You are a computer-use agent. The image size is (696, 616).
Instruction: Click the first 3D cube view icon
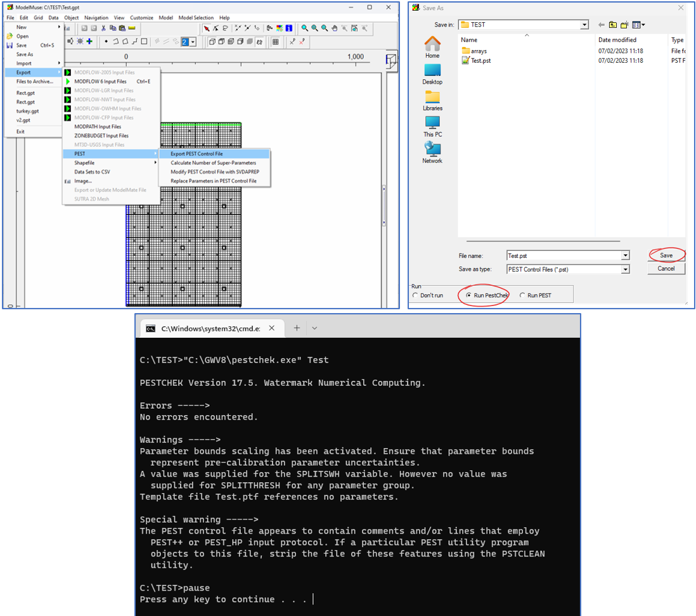tap(212, 42)
